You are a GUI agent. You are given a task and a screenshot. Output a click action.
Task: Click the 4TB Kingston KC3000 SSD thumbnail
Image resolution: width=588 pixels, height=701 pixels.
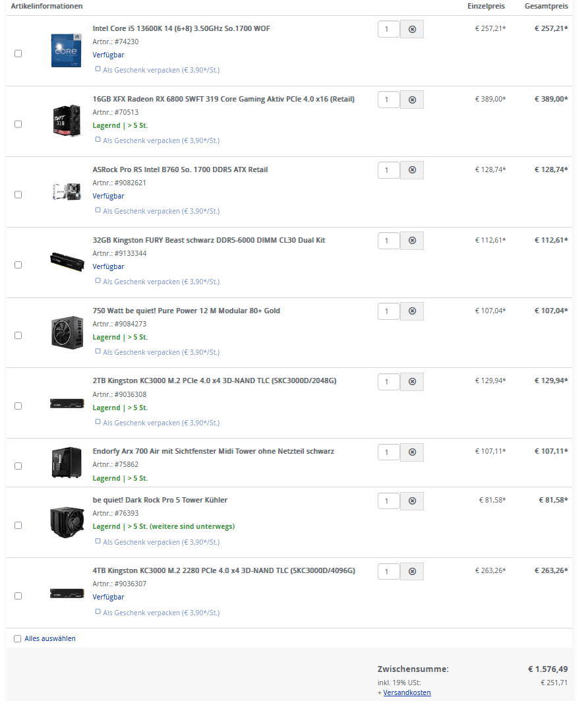(x=67, y=594)
